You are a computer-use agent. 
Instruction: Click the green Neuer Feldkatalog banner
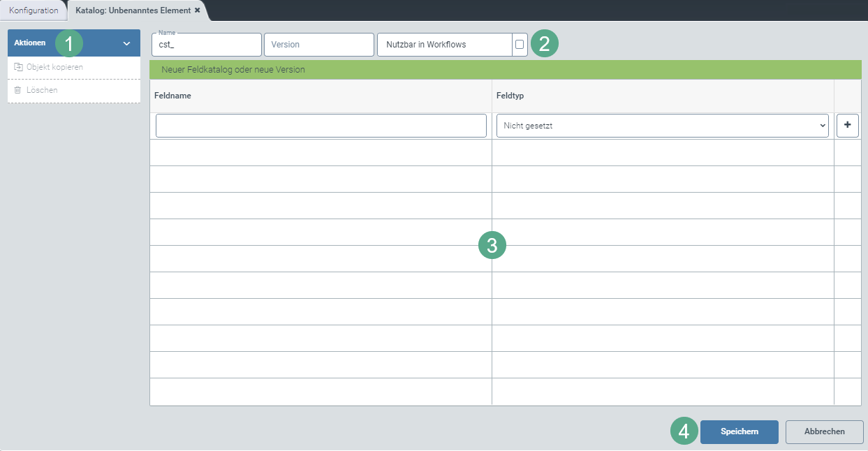[505, 70]
